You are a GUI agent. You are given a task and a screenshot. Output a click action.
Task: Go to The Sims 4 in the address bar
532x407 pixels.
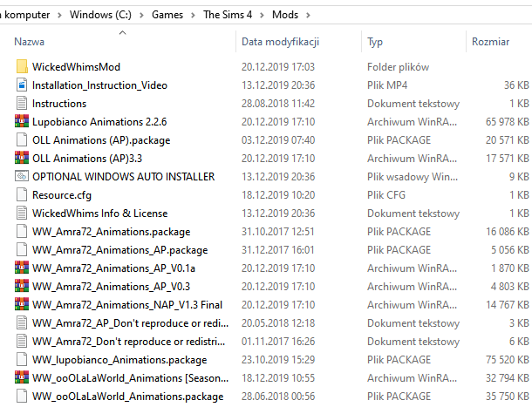click(x=228, y=15)
